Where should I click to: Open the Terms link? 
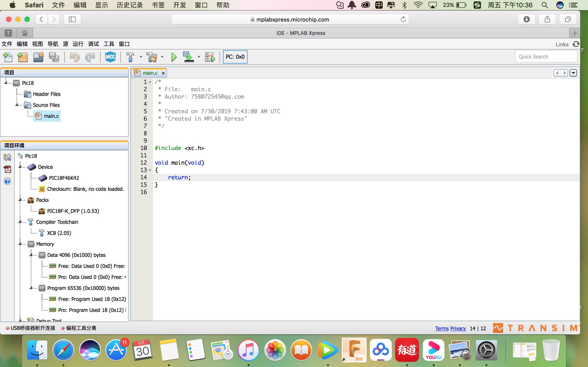point(441,328)
